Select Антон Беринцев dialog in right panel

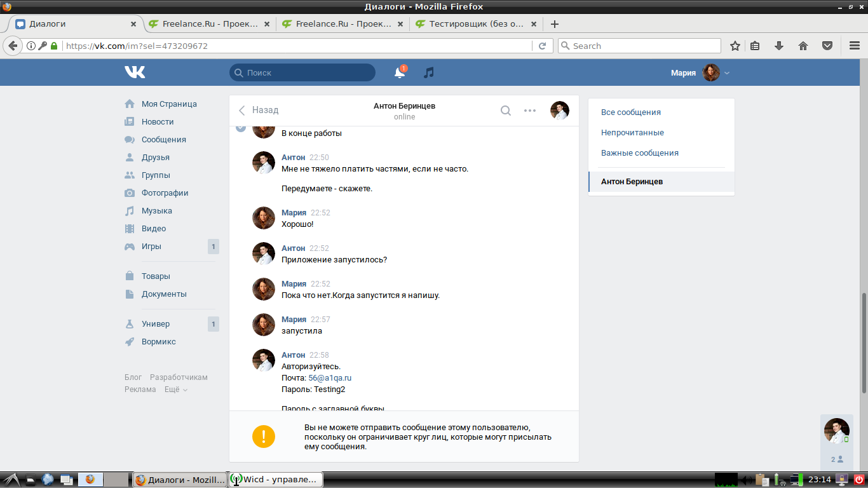coord(661,182)
